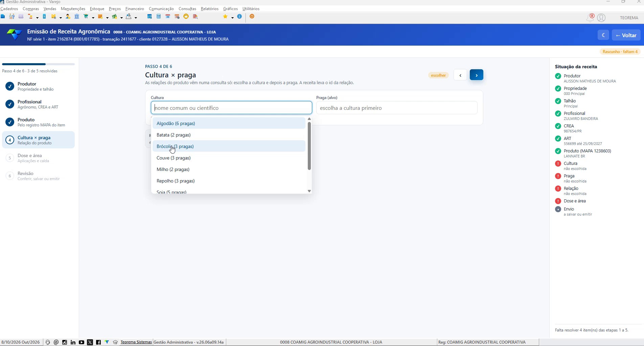Open the Relatórios menu
The width and height of the screenshot is (644, 346).
(210, 9)
